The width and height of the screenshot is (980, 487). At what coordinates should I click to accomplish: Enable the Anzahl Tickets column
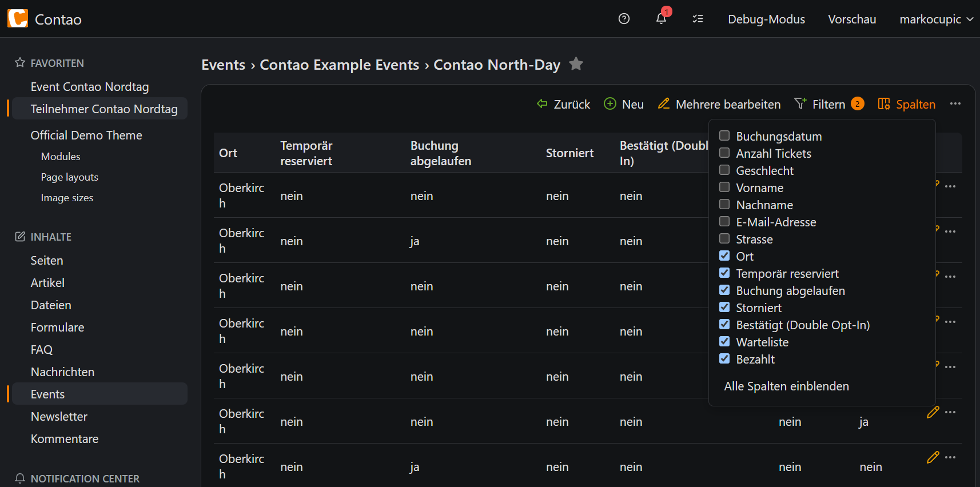(x=724, y=153)
